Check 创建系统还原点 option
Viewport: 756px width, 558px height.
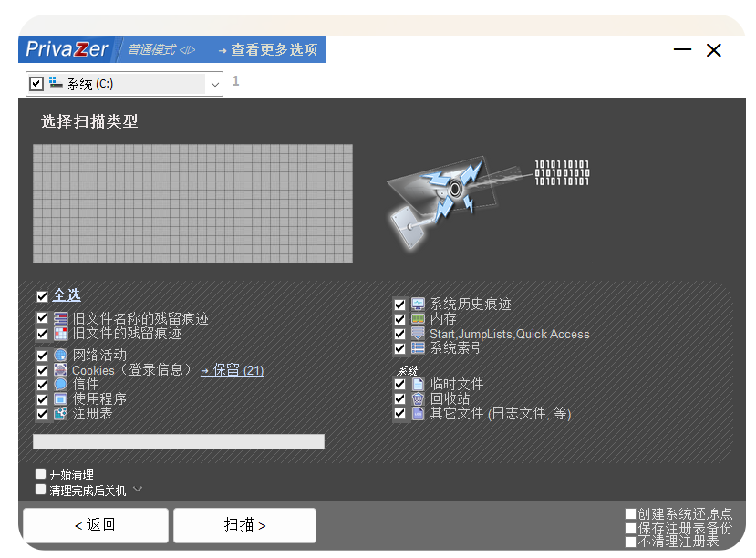tap(630, 514)
